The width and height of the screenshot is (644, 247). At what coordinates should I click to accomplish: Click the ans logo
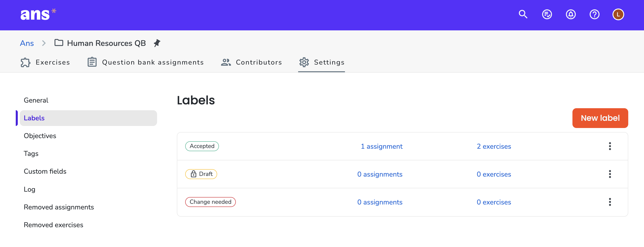38,14
